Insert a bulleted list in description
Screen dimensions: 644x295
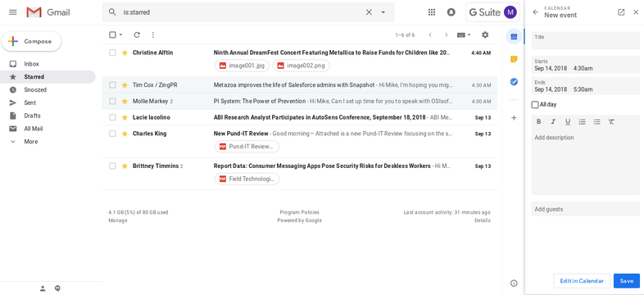coord(596,121)
